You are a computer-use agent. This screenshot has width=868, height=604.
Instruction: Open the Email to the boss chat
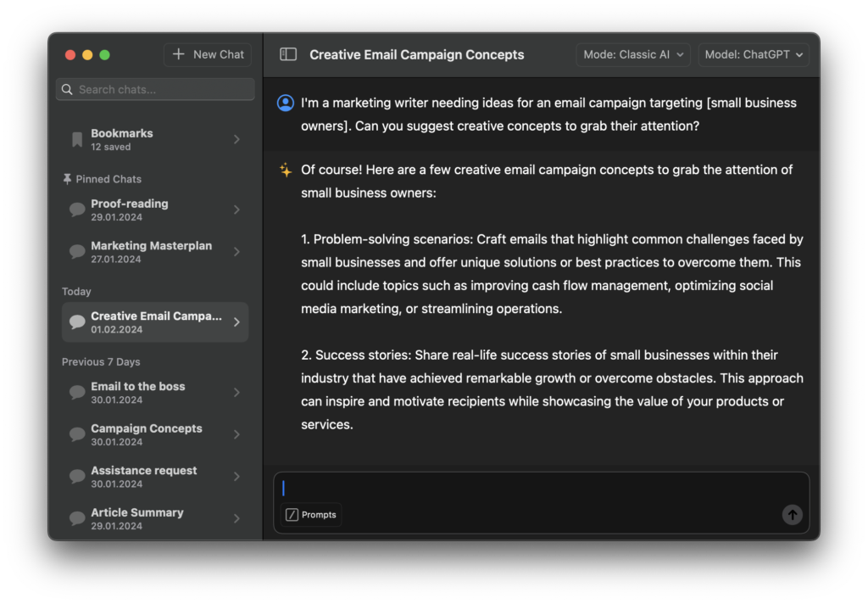click(x=155, y=392)
